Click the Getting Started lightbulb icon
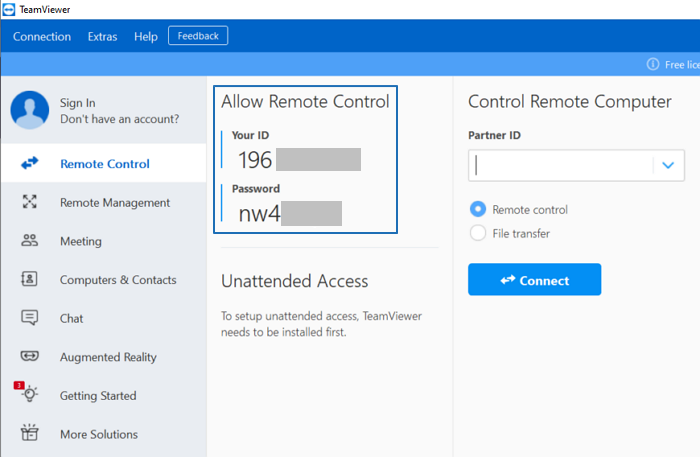 click(30, 394)
